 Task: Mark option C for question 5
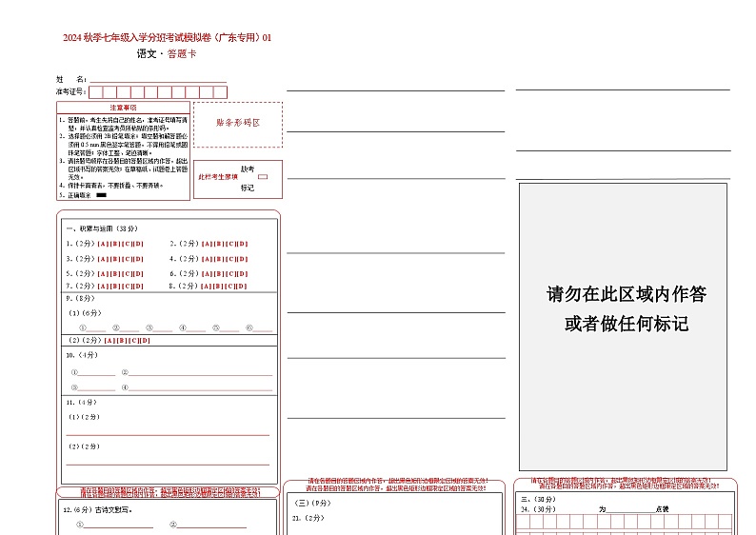point(127,274)
